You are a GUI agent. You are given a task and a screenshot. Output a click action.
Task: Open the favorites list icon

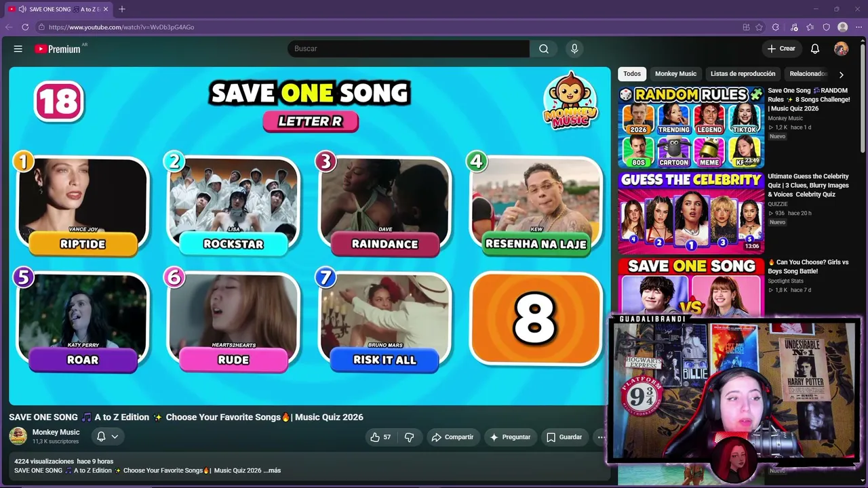pos(810,27)
